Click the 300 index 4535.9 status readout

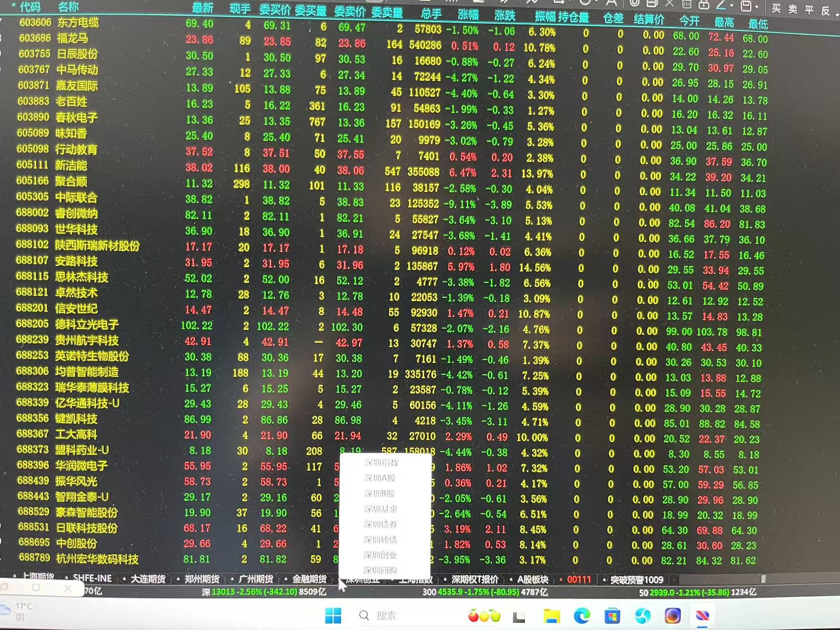point(485,592)
